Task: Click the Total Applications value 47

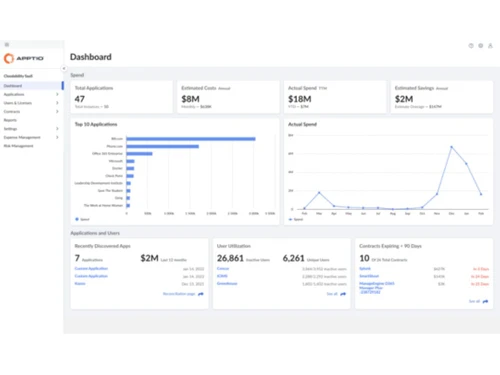Action: click(80, 99)
